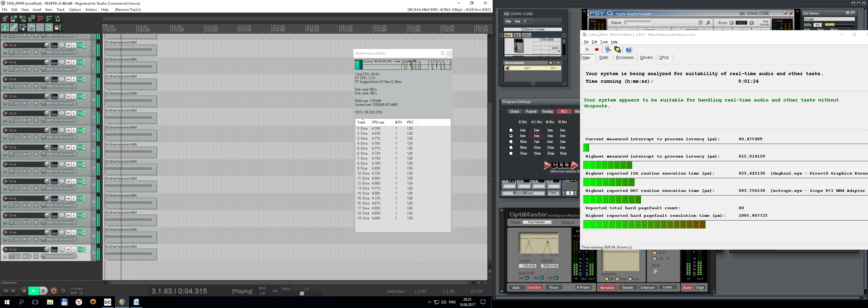Viewport: 868px width, 308px height.
Task: Adjust the pan knob on Diva track 8
Action: [62, 62]
